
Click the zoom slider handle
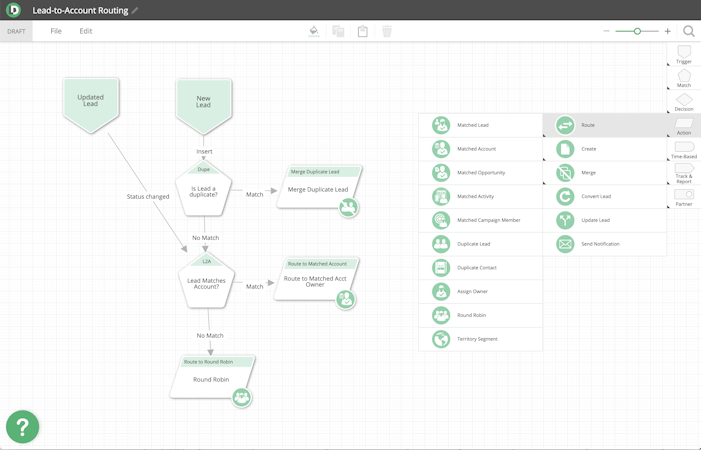pyautogui.click(x=637, y=31)
